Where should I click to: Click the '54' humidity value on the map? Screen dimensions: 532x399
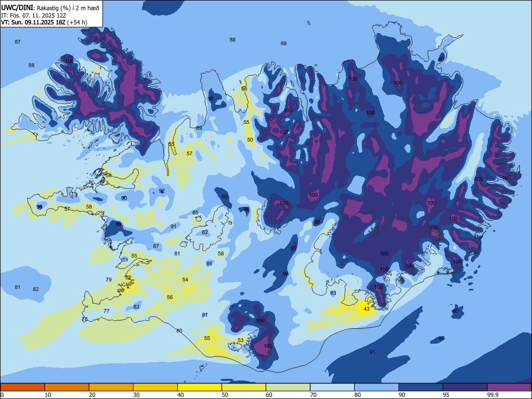(x=185, y=280)
